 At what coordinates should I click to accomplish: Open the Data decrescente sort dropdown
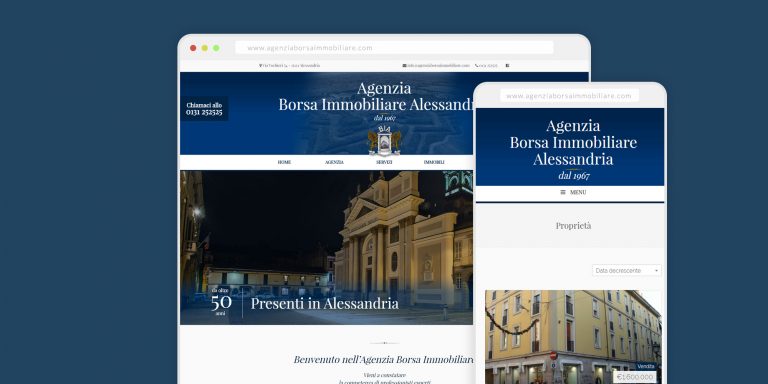click(x=627, y=270)
